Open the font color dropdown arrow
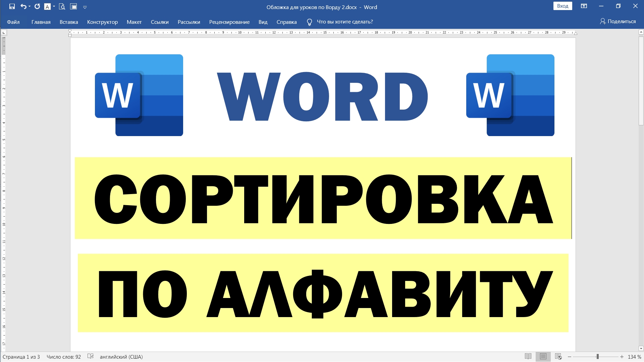Image resolution: width=644 pixels, height=362 pixels. [x=54, y=6]
